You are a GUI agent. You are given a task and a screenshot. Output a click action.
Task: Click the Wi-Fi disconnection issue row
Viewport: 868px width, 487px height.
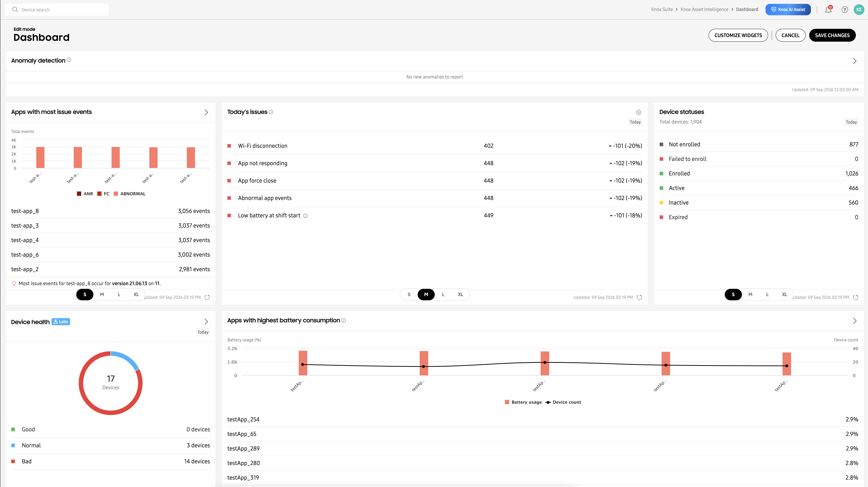pyautogui.click(x=435, y=146)
